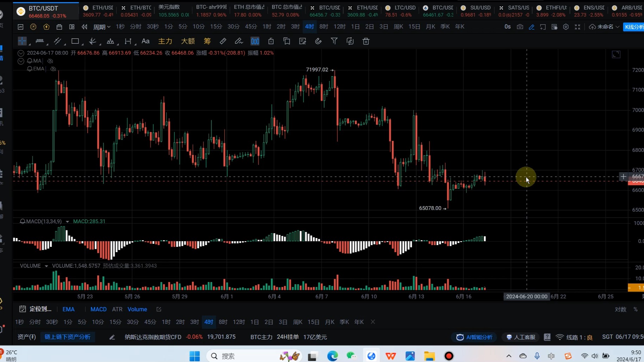Click the expand chart icon in chart corner

click(616, 54)
